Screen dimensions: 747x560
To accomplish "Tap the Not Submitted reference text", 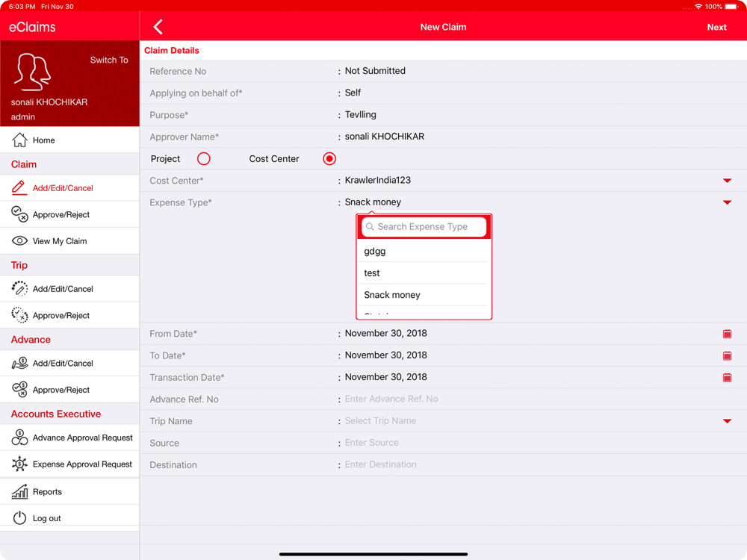I will point(375,71).
